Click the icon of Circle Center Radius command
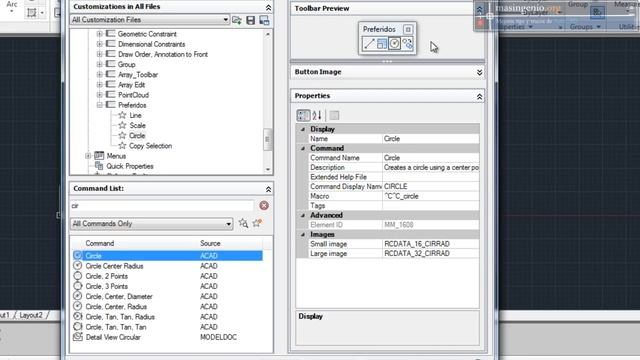The width and height of the screenshot is (640, 360). [x=78, y=266]
